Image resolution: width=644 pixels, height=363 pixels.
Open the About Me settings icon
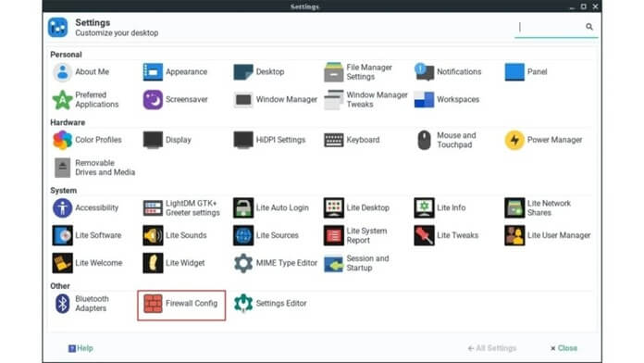[x=62, y=72]
